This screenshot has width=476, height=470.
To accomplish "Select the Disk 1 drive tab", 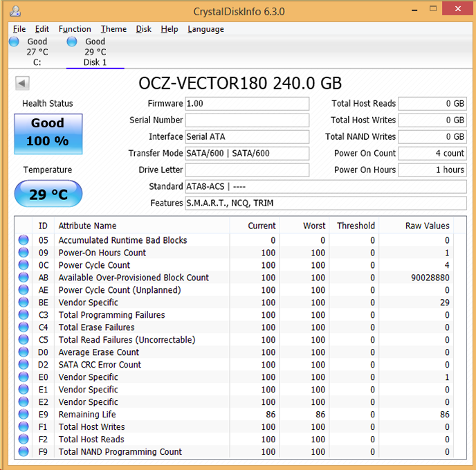I will 95,52.
